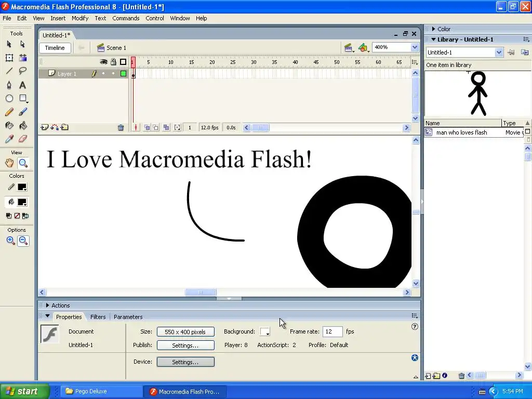Open the Properties panel options menu
This screenshot has height=399, width=532.
415,315
